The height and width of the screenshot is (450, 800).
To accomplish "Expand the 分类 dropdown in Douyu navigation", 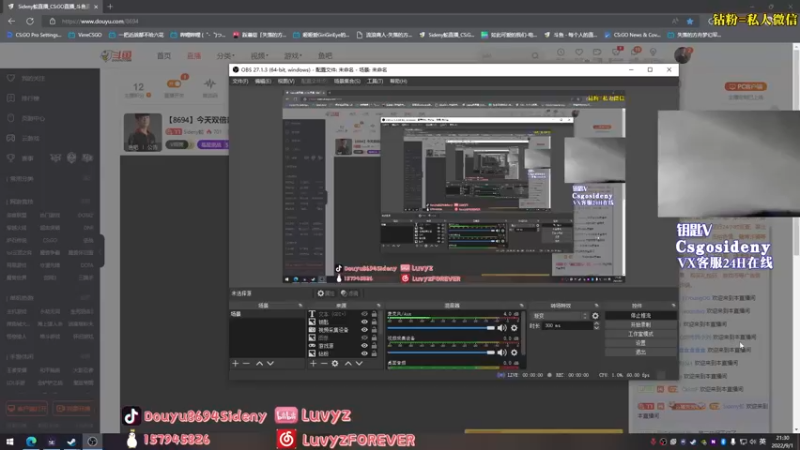I will click(225, 56).
